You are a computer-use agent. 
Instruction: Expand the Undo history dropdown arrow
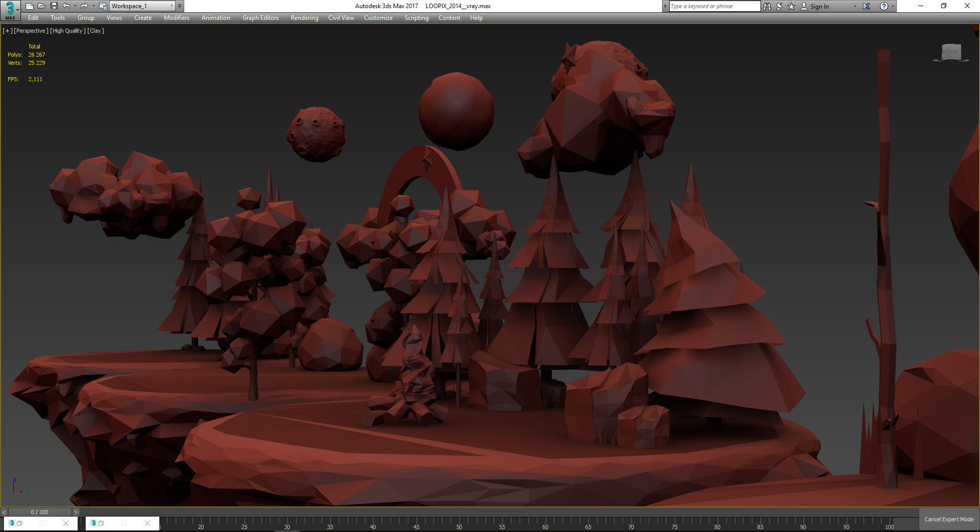click(x=75, y=6)
